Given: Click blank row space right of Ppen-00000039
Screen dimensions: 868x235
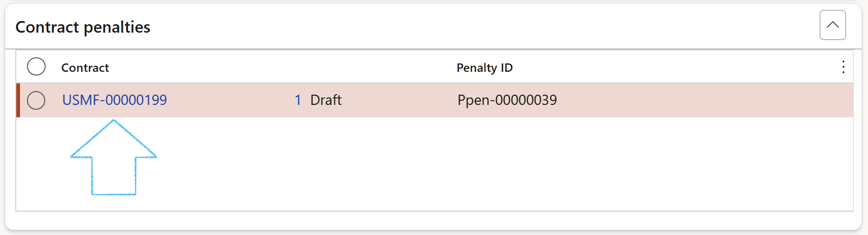Looking at the screenshot, I should (698, 100).
